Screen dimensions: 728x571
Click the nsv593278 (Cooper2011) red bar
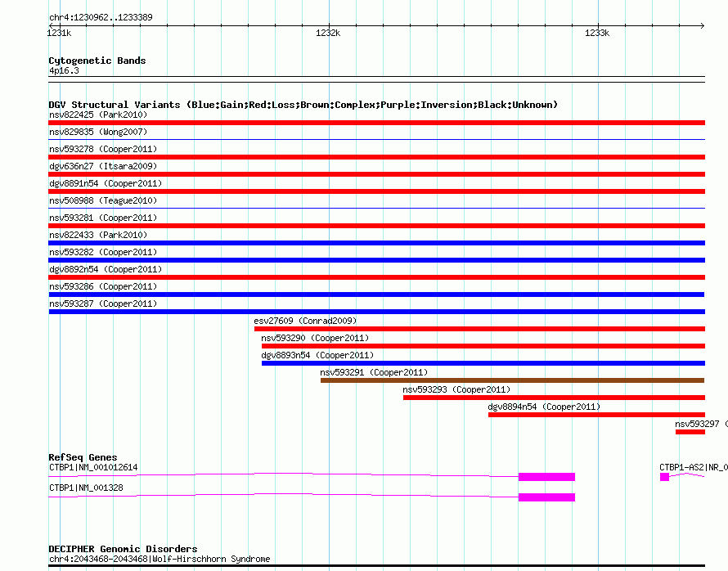pyautogui.click(x=376, y=157)
